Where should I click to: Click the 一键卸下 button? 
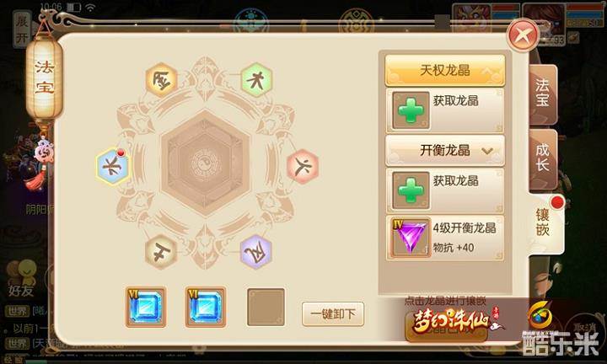click(x=333, y=314)
